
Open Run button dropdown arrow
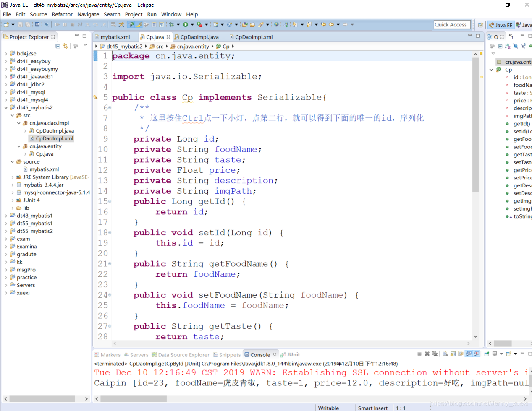192,25
